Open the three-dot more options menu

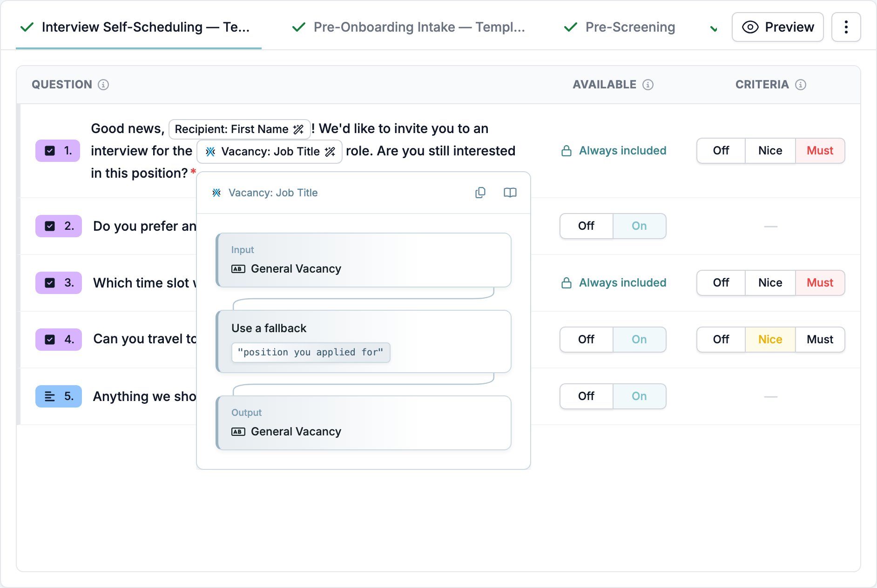pos(846,27)
